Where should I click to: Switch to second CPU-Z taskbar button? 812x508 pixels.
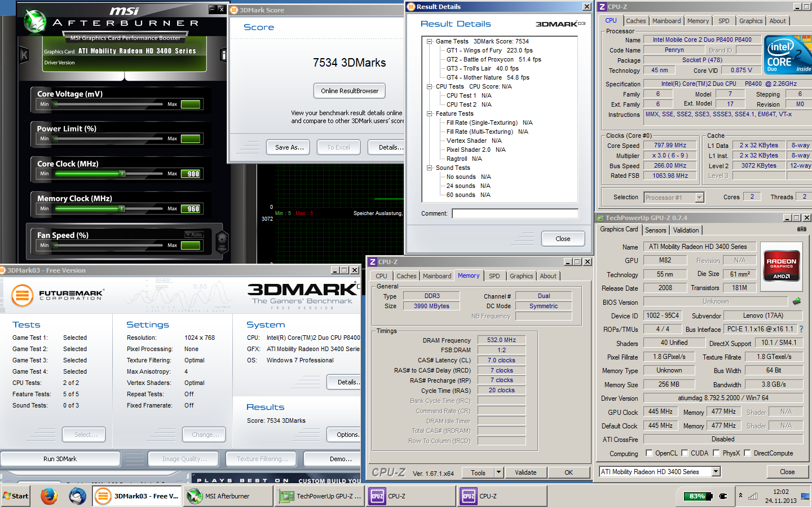pos(502,496)
